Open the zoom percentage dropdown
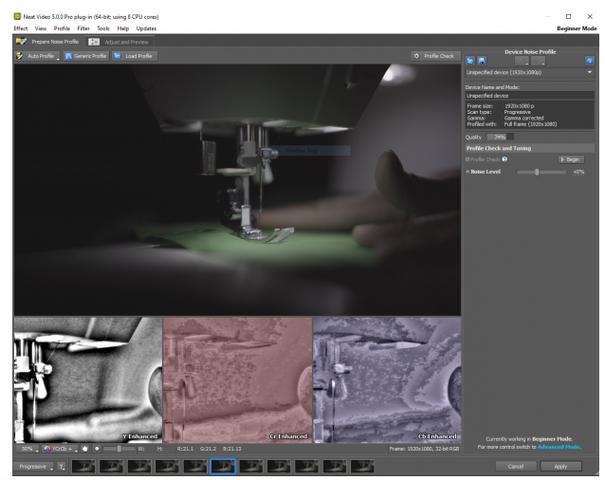Viewport: 605px width, 480px height. (x=30, y=449)
